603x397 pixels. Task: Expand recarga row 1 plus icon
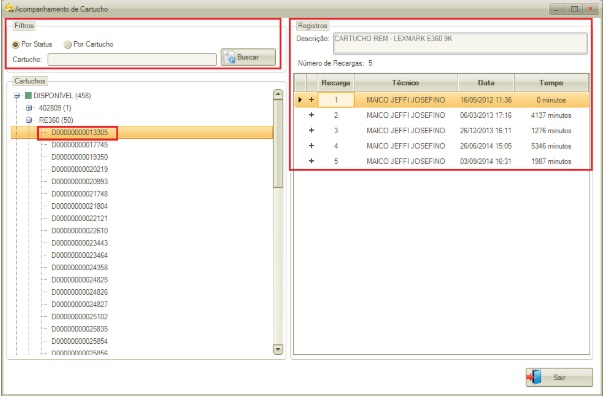(311, 100)
